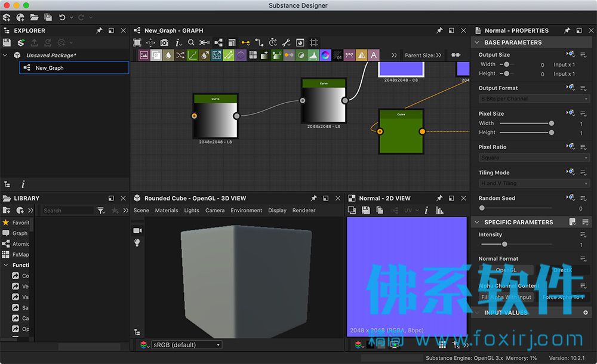Click the save all packages icon
The image size is (597, 364).
48,17
